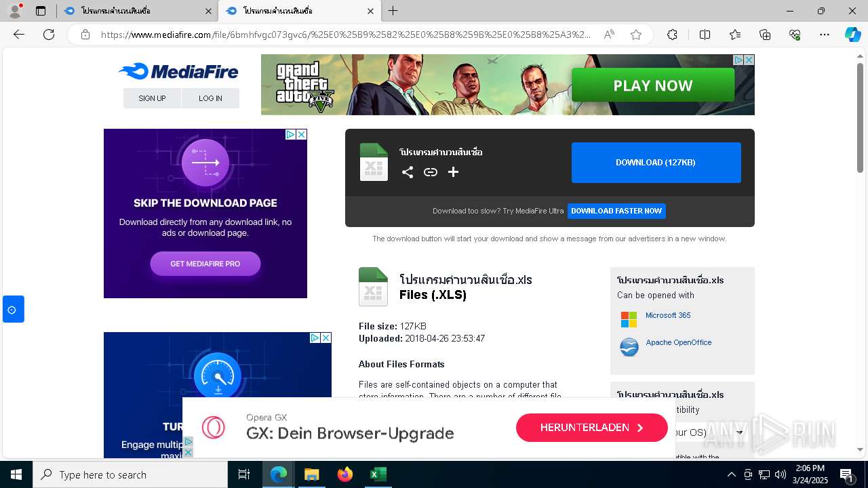Open the browser extensions icon
868x488 pixels.
(x=672, y=35)
